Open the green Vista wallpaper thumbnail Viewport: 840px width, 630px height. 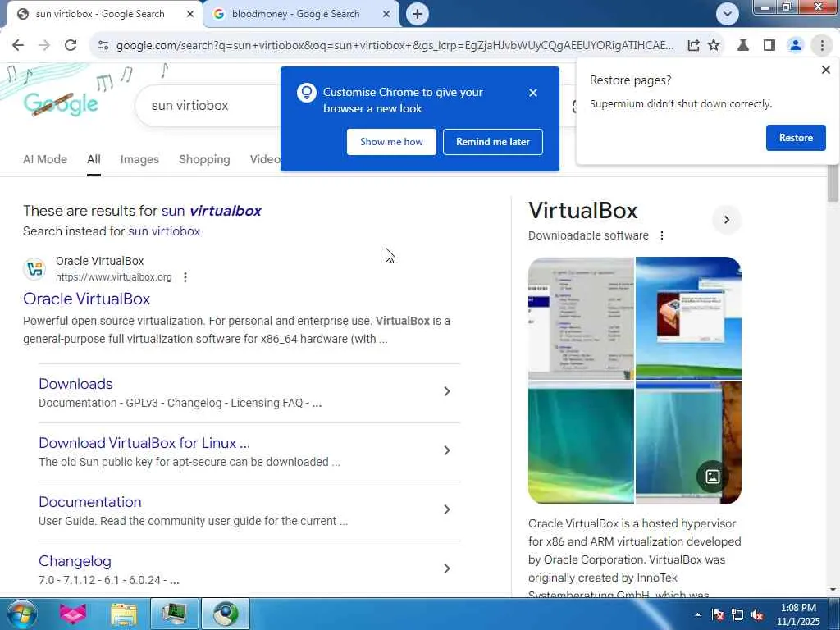(581, 443)
